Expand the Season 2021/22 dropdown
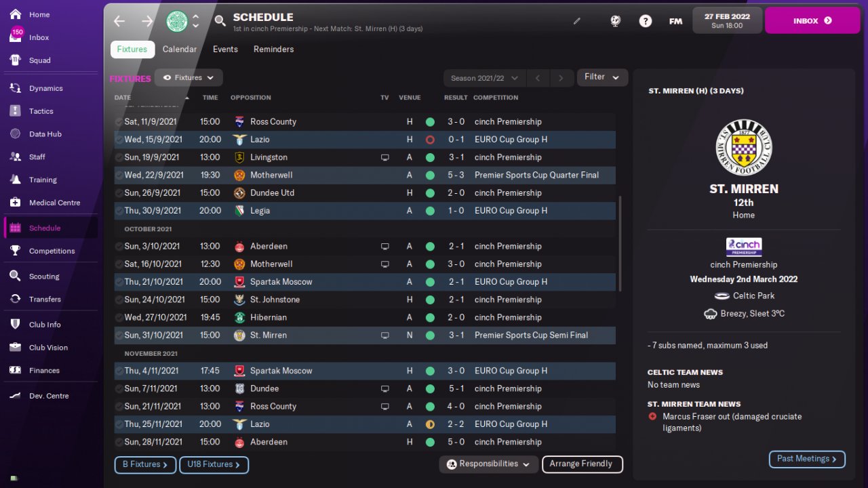This screenshot has height=488, width=868. point(484,78)
